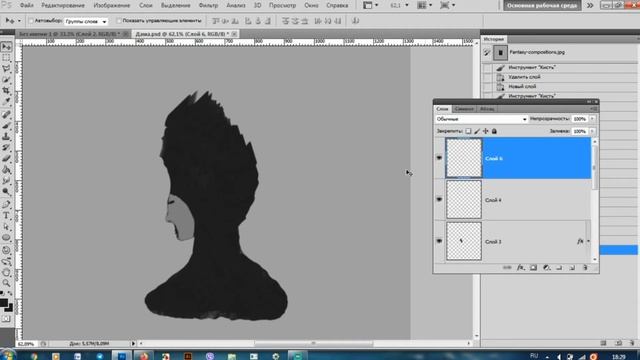Select the Healing Brush tool
The width and height of the screenshot is (640, 360).
(x=6, y=115)
